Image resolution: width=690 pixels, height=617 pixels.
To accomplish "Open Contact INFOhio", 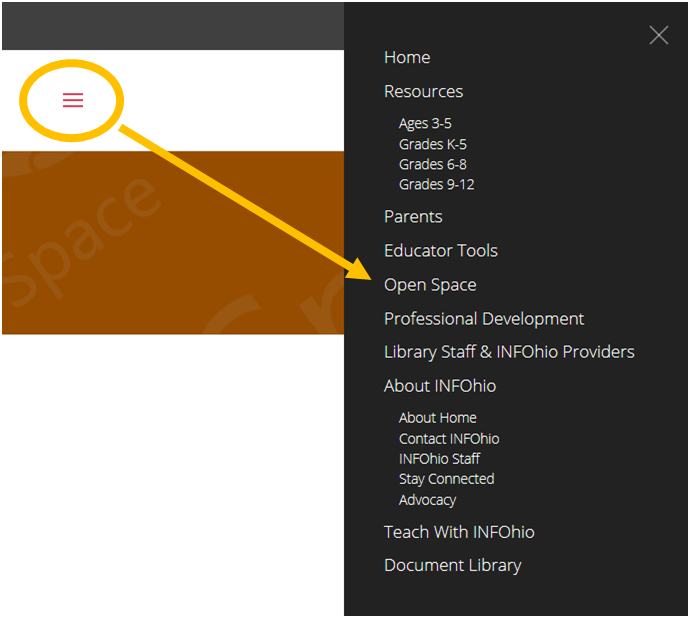I will coord(449,439).
